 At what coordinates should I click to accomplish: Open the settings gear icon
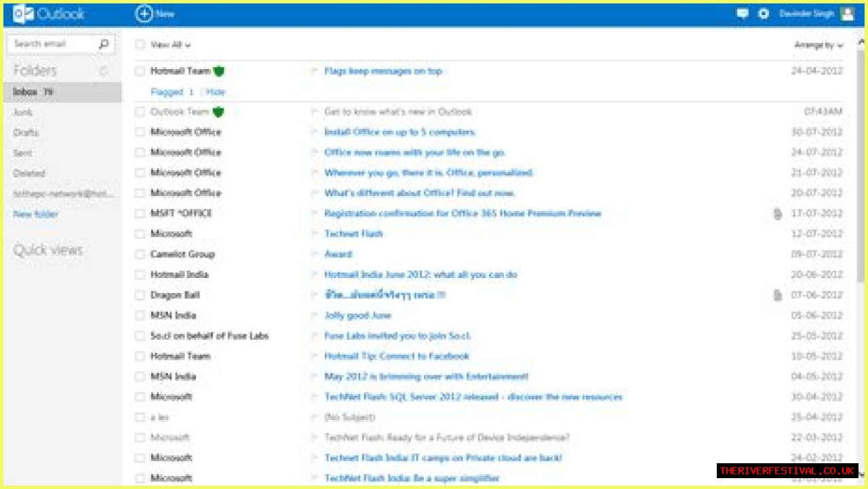[x=764, y=14]
